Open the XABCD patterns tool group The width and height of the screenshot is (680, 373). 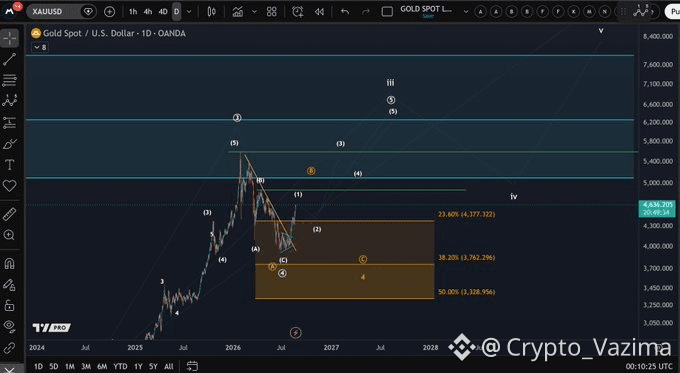10,101
